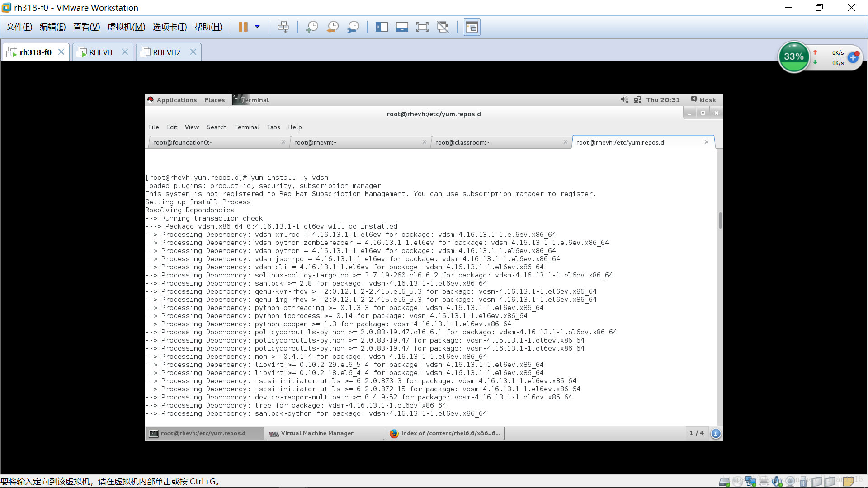Open the message log note icon

click(x=849, y=482)
